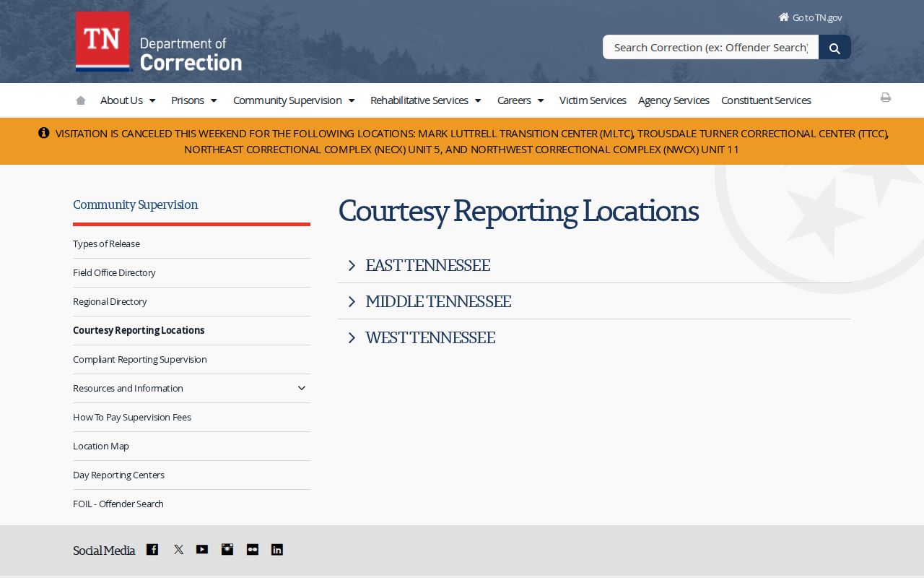Click the Correction search input field
This screenshot has width=924, height=578.
[x=710, y=47]
